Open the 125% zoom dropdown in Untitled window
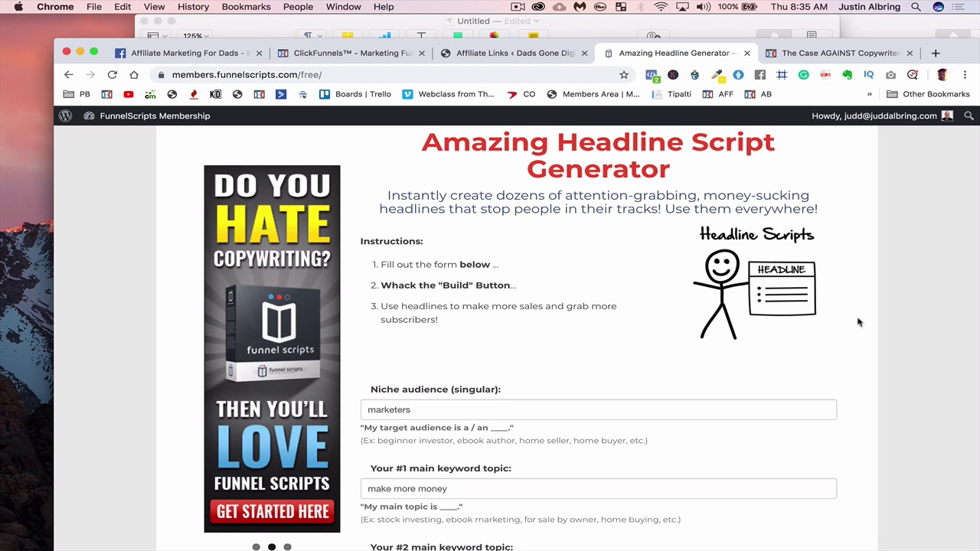980x551 pixels. [196, 36]
